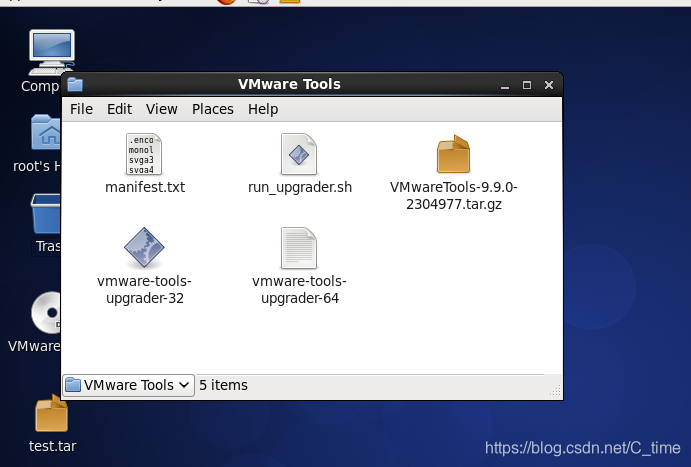Click the '5 items' status bar text
This screenshot has height=467, width=691.
click(x=223, y=385)
